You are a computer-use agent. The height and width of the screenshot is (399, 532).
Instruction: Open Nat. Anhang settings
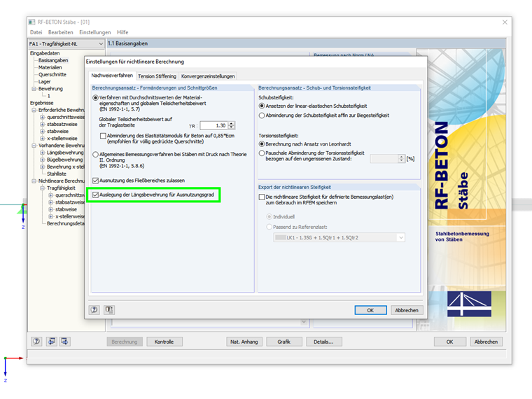point(244,342)
